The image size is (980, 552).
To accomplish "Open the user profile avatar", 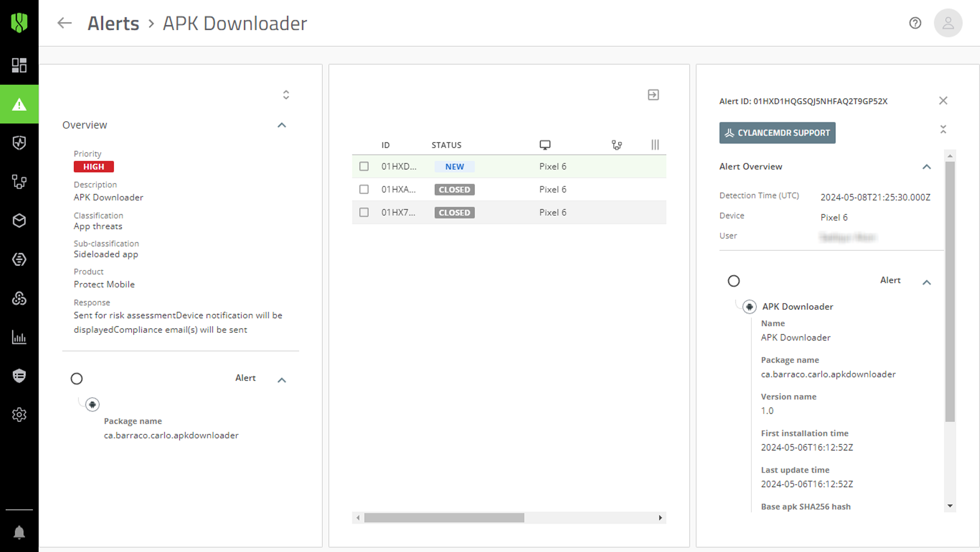I will 948,23.
